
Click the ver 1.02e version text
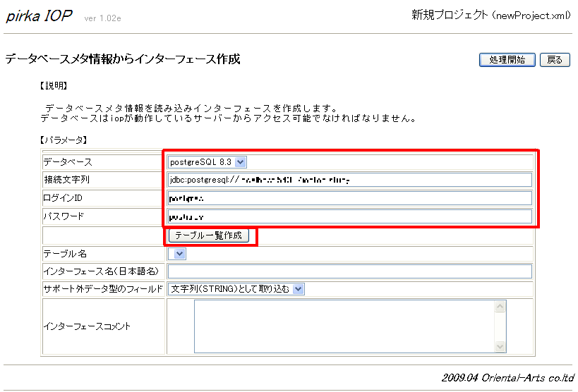102,18
